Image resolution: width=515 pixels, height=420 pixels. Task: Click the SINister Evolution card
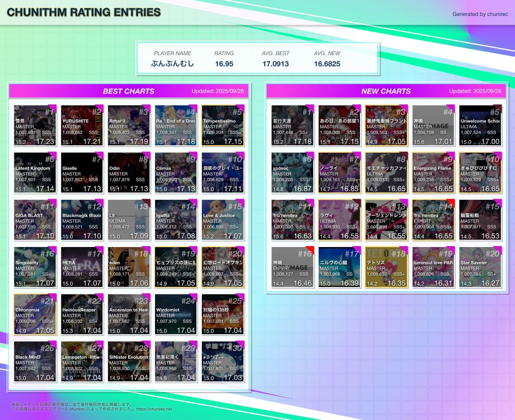click(129, 362)
